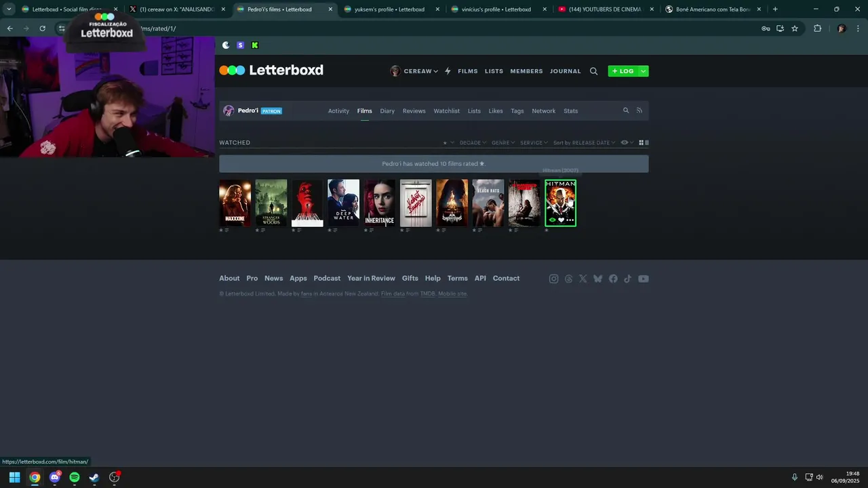Click the header search magnifier icon
868x488 pixels.
click(593, 71)
